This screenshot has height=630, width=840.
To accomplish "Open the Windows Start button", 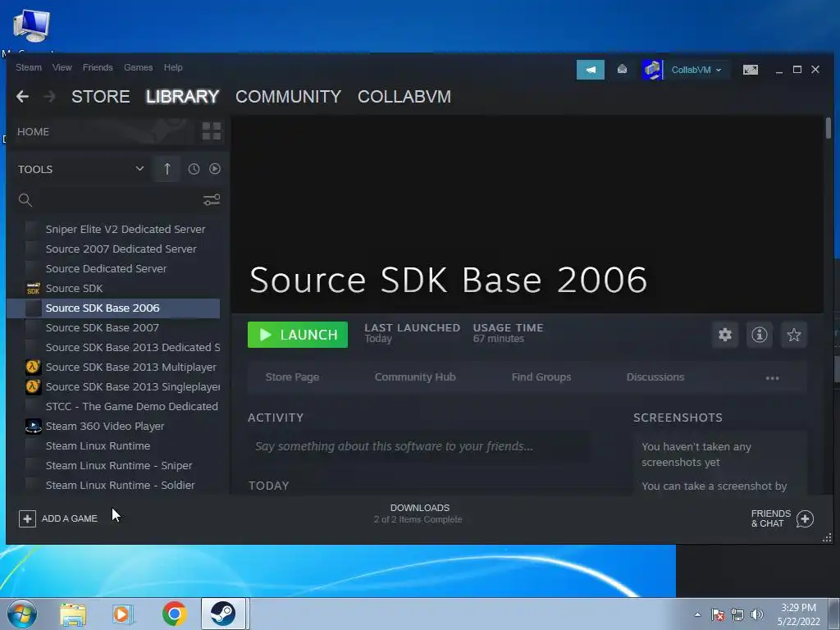I will click(x=22, y=614).
